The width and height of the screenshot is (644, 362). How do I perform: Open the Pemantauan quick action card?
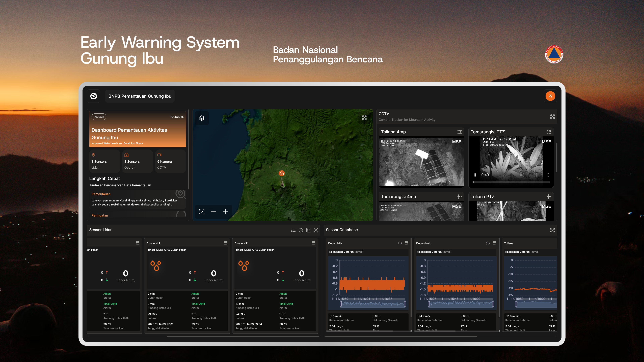point(138,199)
